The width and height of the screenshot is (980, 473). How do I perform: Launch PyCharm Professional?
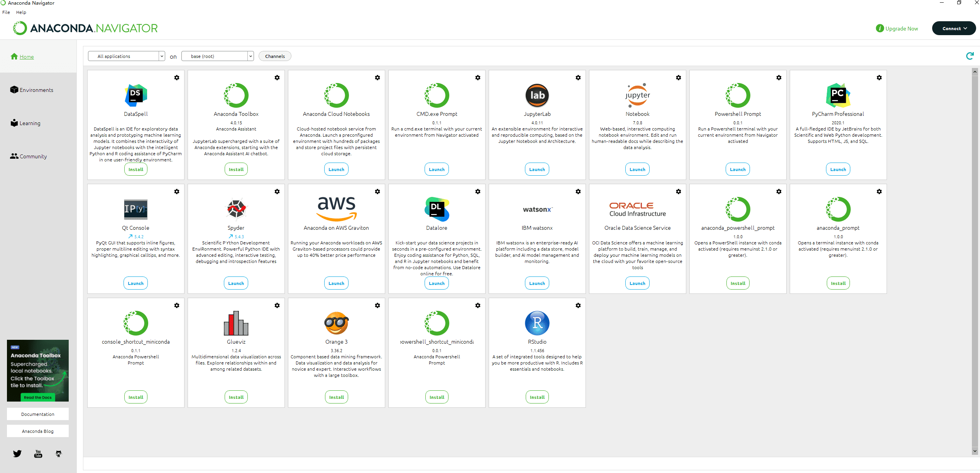pos(838,170)
